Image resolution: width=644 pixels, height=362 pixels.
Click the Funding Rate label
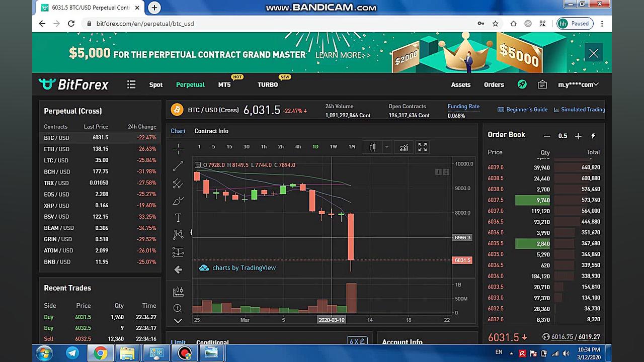463,107
